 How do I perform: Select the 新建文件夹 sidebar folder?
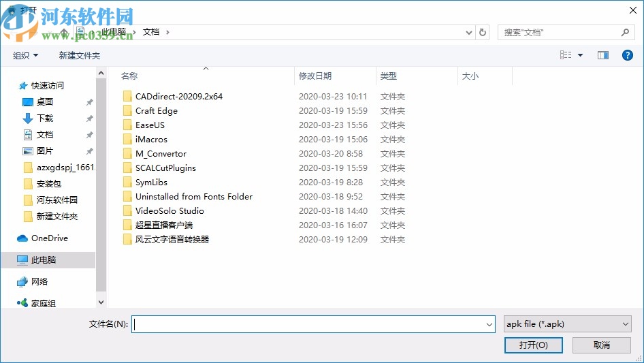[57, 217]
